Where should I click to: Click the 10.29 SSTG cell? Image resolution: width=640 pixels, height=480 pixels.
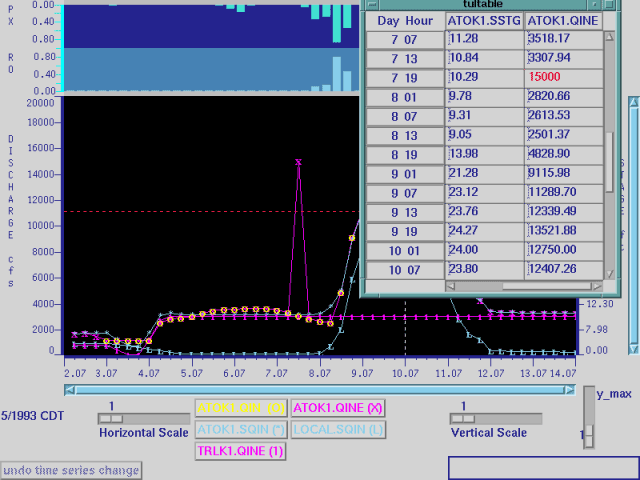point(484,77)
